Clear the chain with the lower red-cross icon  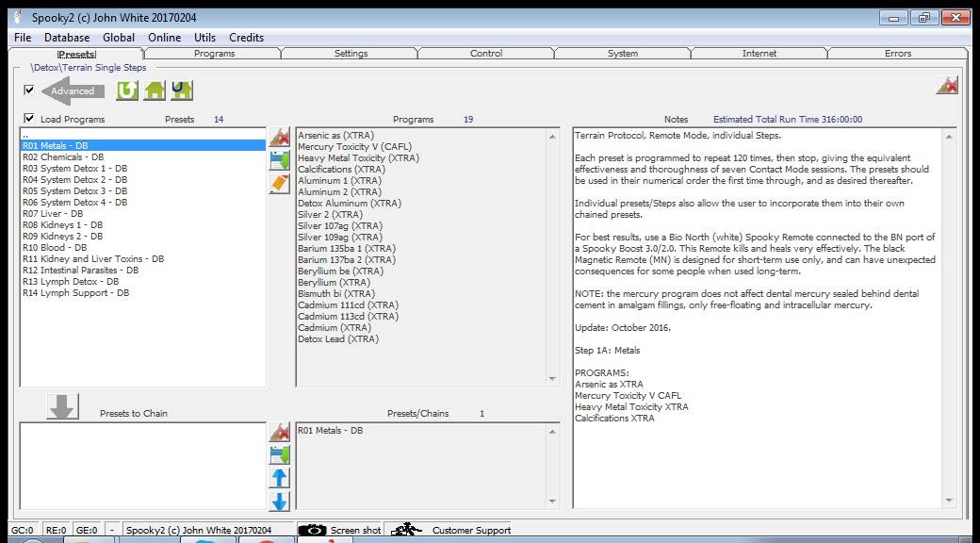[279, 432]
